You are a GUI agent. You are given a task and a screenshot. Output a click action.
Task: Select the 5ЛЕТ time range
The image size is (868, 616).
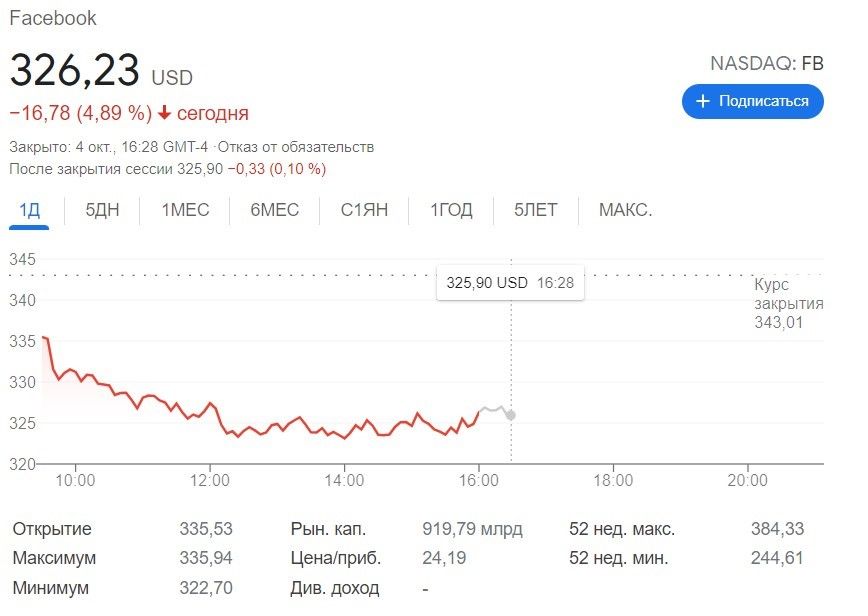click(x=535, y=210)
